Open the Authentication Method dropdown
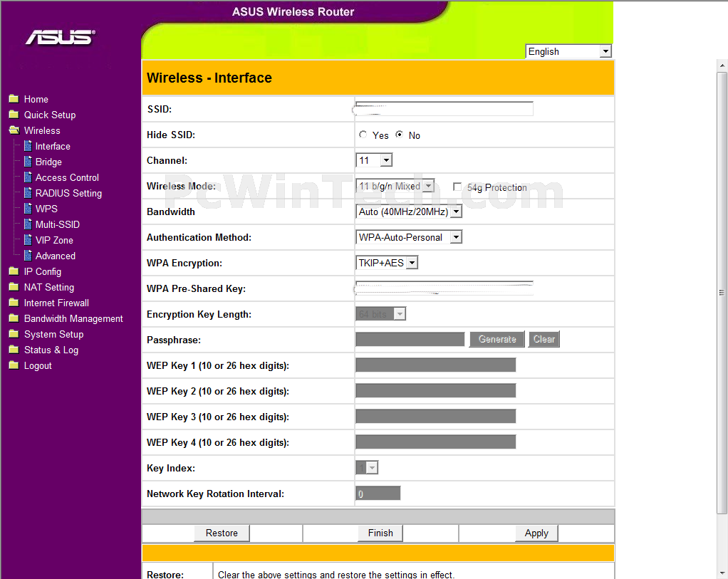Image resolution: width=728 pixels, height=579 pixels. click(409, 237)
